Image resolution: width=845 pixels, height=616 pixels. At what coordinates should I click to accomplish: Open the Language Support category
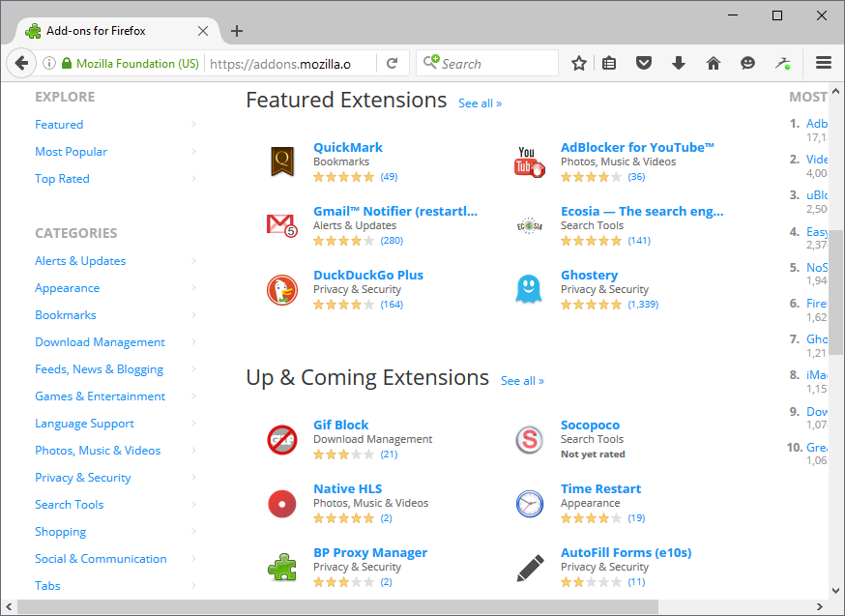pos(85,424)
